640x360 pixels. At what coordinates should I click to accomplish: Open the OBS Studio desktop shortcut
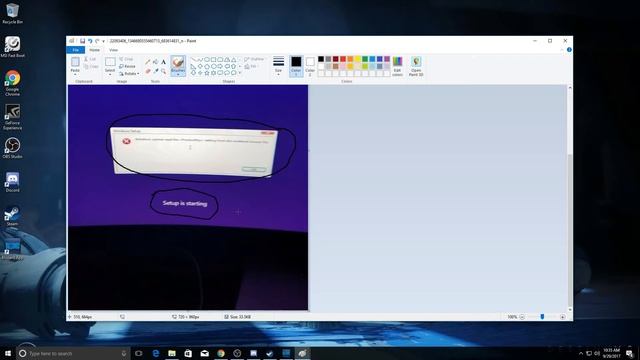[12, 148]
